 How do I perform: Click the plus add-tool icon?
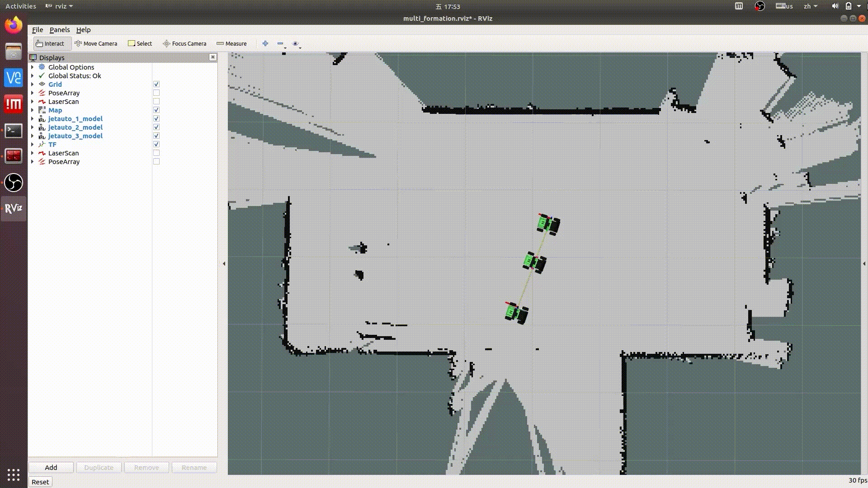click(x=265, y=43)
